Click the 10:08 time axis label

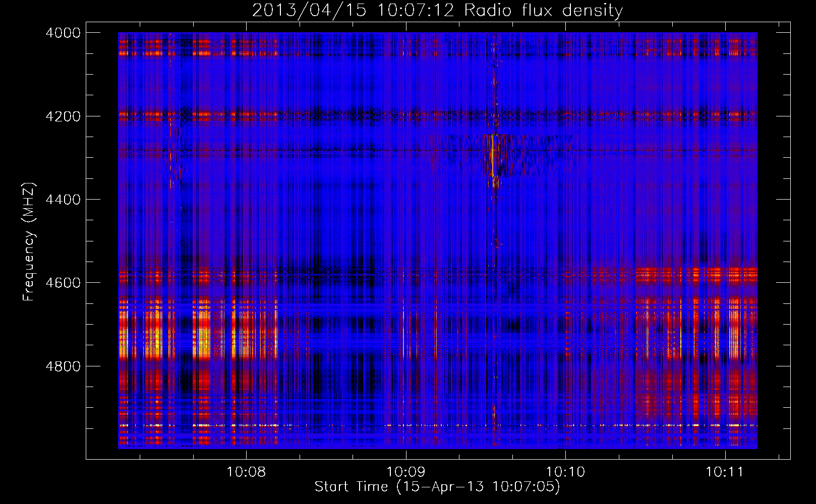tap(246, 472)
